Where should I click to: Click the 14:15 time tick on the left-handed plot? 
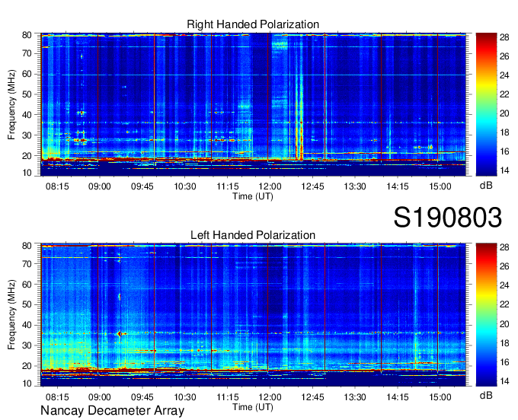point(398,397)
